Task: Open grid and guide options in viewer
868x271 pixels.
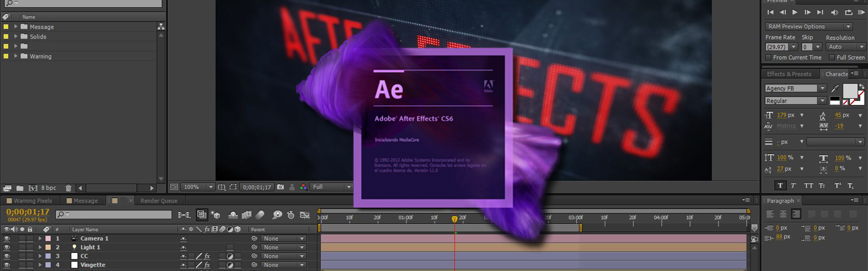Action: pyautogui.click(x=222, y=187)
